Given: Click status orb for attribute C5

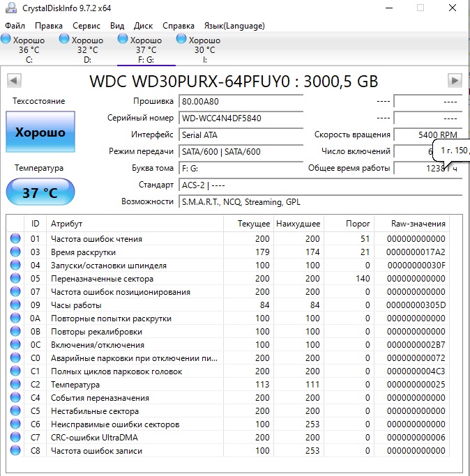Looking at the screenshot, I should coord(15,410).
